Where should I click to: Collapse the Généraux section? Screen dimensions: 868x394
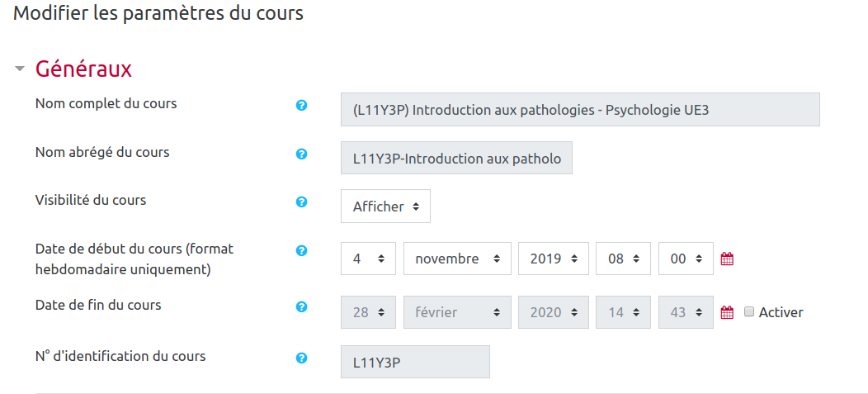pyautogui.click(x=20, y=69)
